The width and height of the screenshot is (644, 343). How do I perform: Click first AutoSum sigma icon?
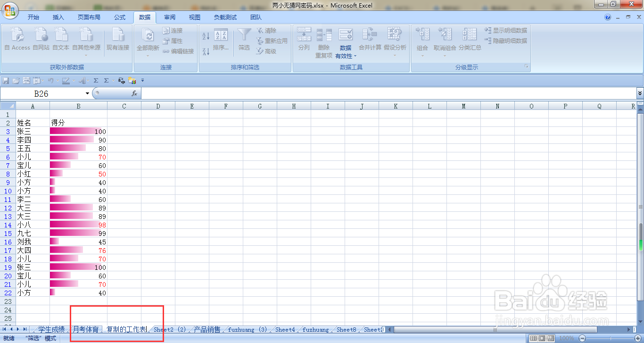96,81
